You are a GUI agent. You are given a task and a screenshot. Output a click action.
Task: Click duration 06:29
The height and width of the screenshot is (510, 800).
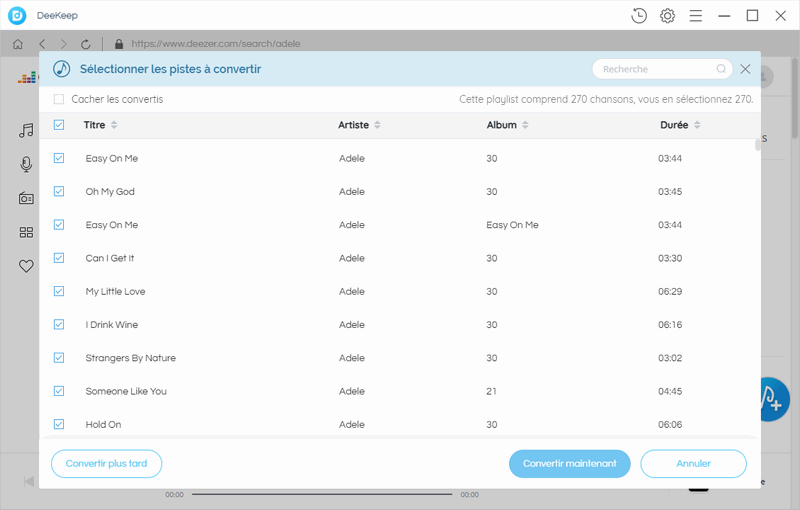[x=670, y=291]
